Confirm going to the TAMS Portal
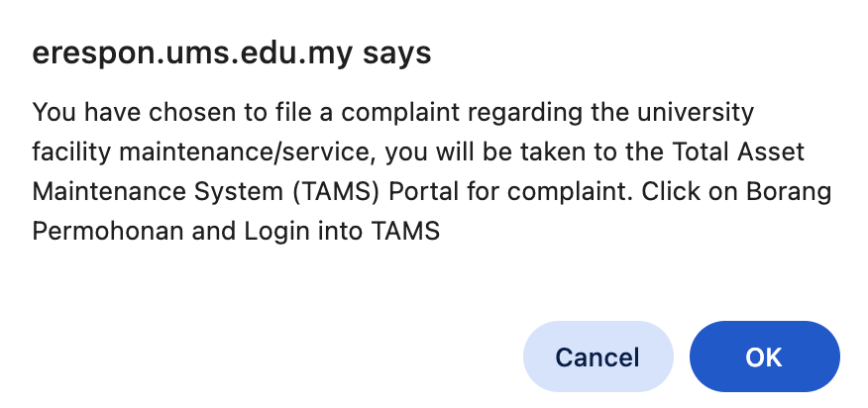Image resolution: width=868 pixels, height=408 pixels. pos(764,357)
